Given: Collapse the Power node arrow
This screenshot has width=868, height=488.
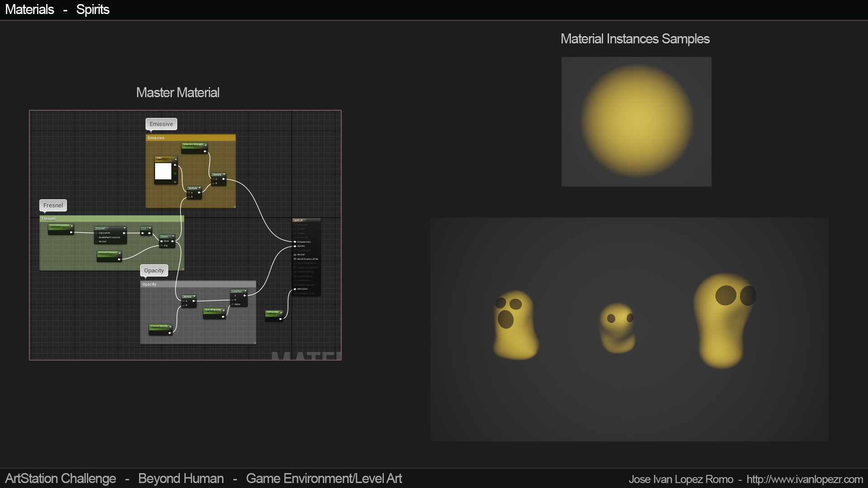Looking at the screenshot, I should pos(173,236).
